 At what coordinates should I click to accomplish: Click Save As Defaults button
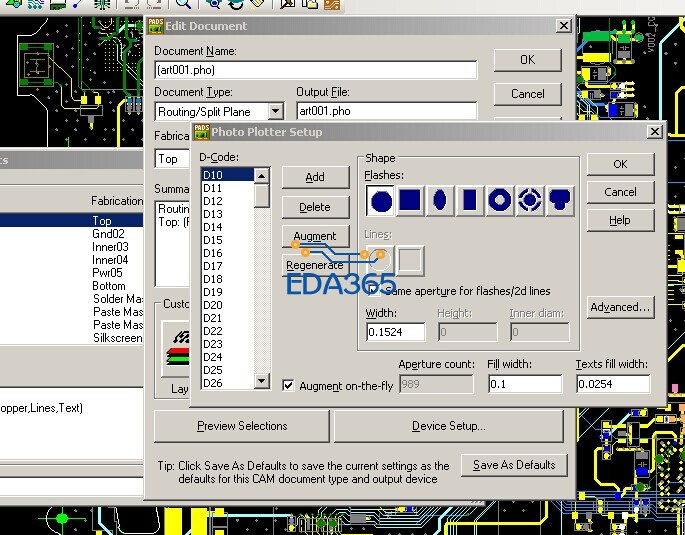[514, 465]
